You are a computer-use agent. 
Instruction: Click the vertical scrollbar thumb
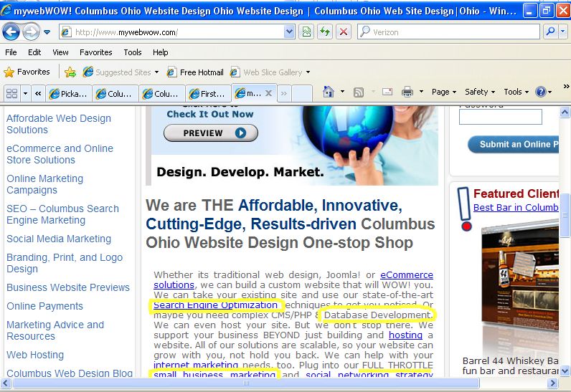pos(565,216)
